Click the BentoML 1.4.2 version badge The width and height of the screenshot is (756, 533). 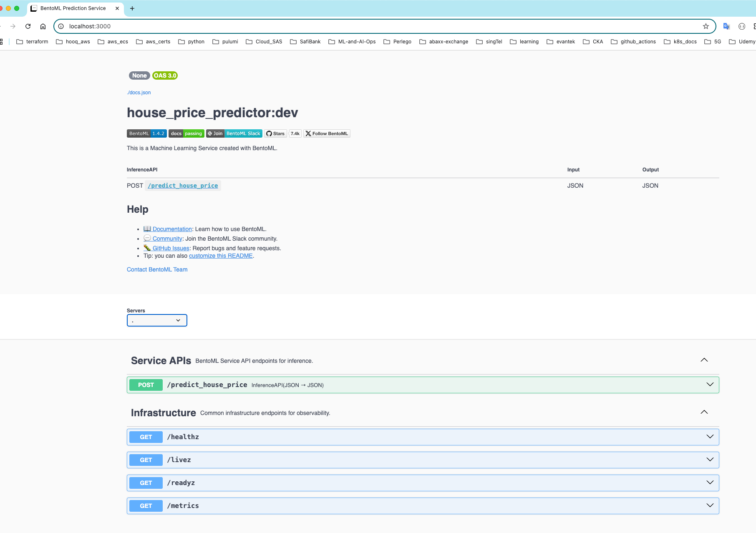(x=147, y=133)
